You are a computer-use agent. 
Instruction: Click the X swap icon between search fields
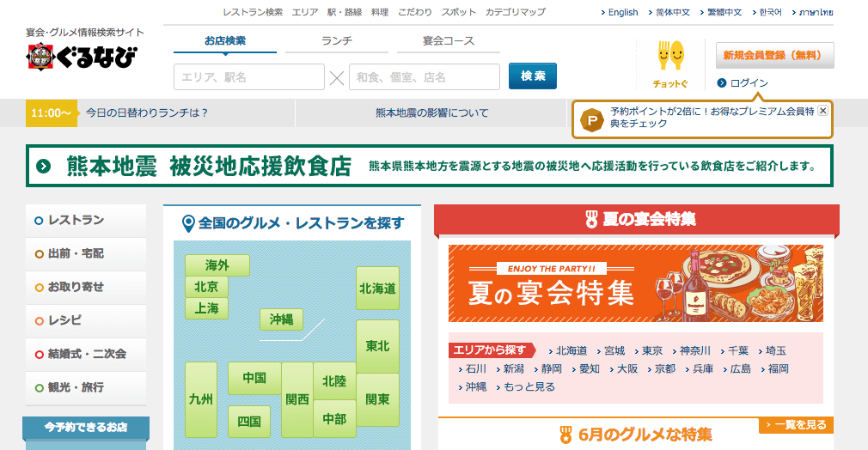coord(337,77)
